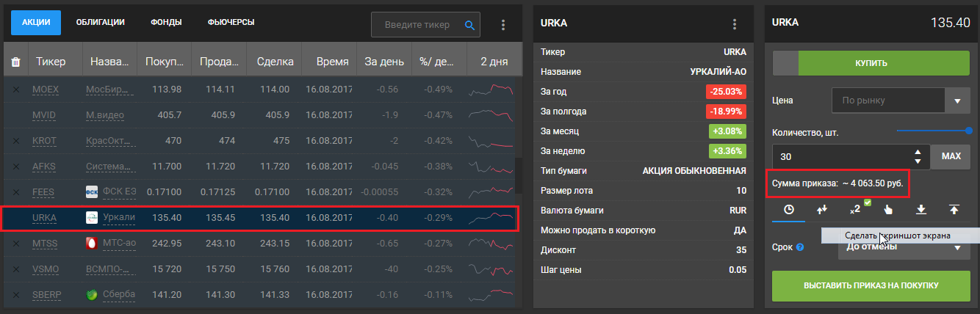Click the ФСК ЕЭС company logo
980x314 pixels.
click(92, 192)
